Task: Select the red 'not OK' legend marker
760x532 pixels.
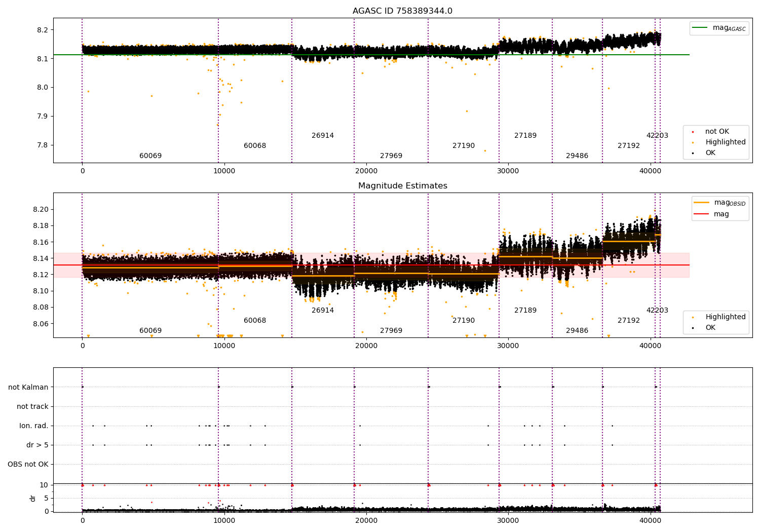Action: (x=693, y=132)
